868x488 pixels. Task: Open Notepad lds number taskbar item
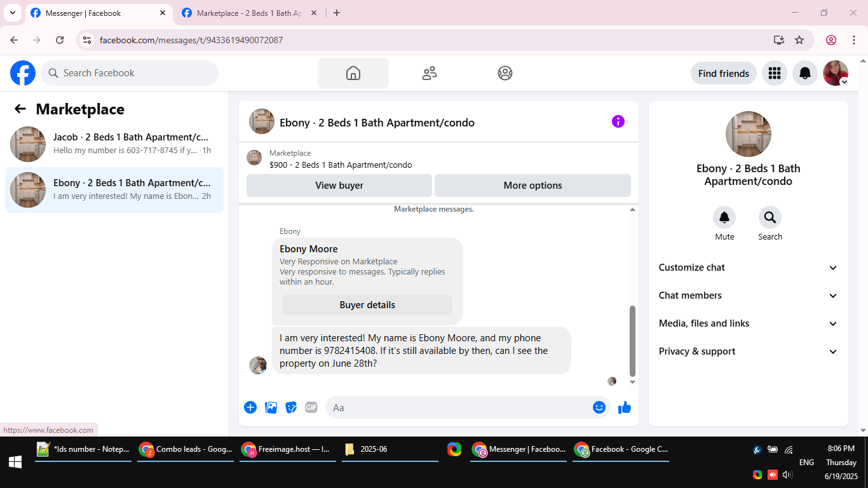(83, 449)
